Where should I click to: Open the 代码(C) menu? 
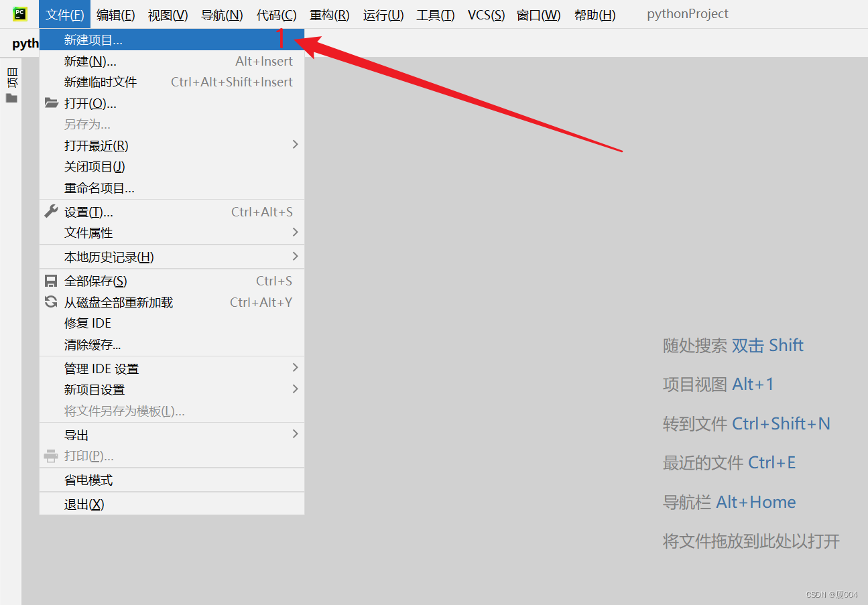[276, 15]
